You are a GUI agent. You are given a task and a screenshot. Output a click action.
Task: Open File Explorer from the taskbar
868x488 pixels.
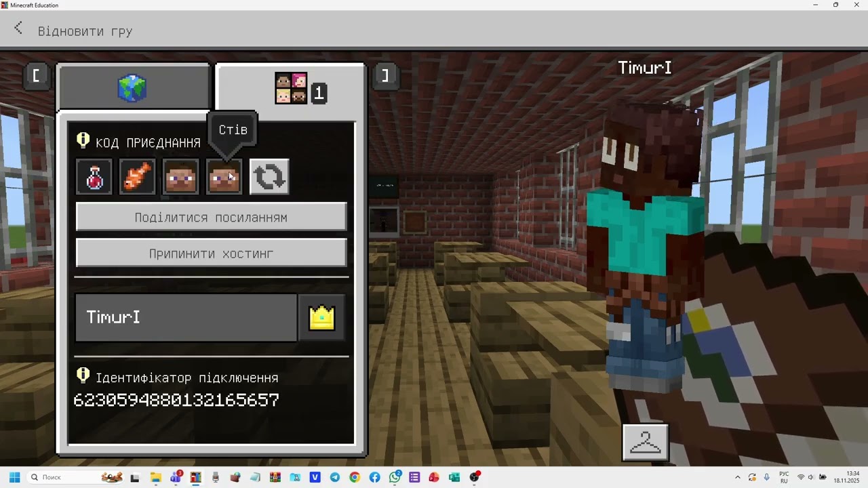click(155, 477)
